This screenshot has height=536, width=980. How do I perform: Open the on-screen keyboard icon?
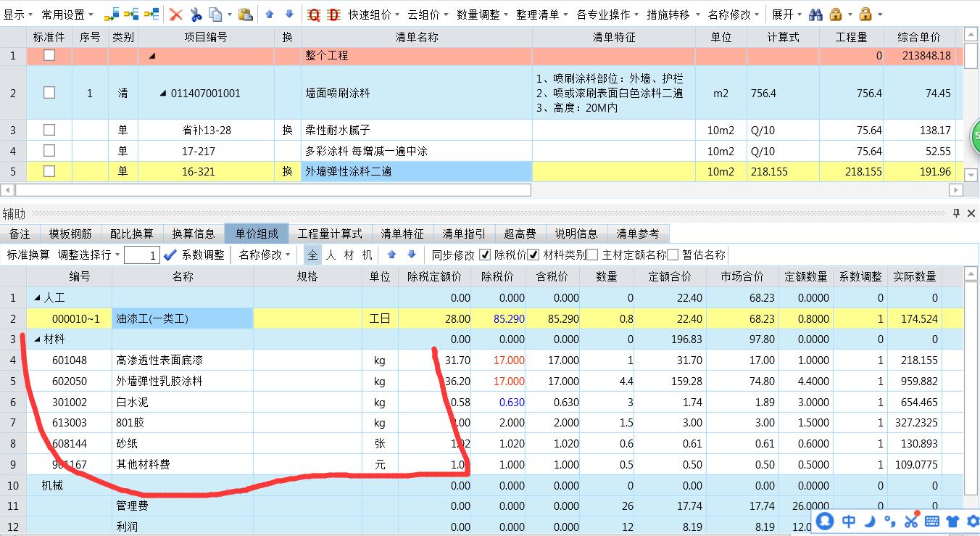932,521
